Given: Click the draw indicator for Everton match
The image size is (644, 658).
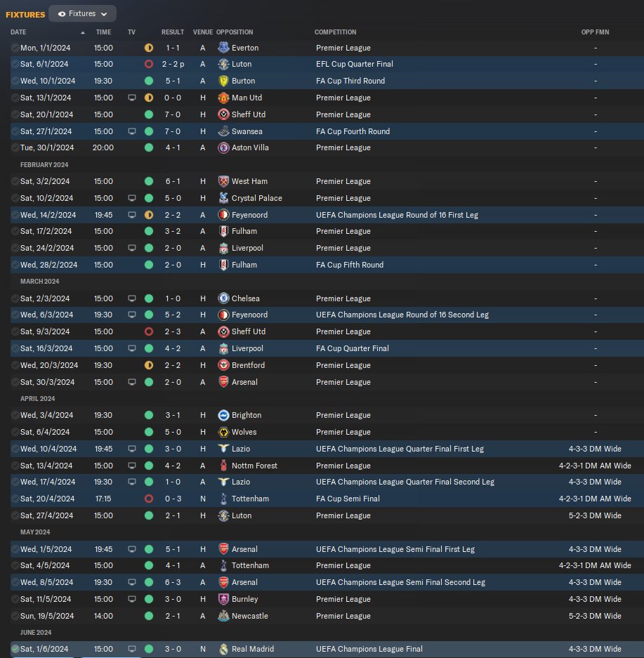Looking at the screenshot, I should click(149, 48).
